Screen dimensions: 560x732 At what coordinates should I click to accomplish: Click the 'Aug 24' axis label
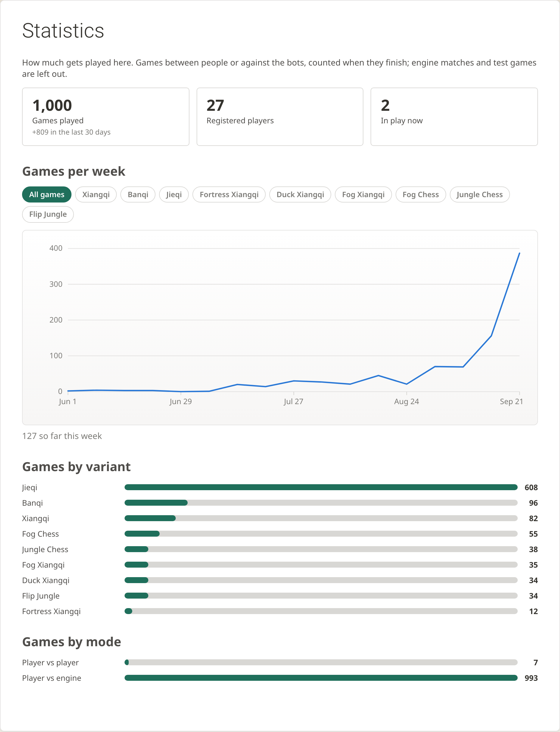[406, 401]
